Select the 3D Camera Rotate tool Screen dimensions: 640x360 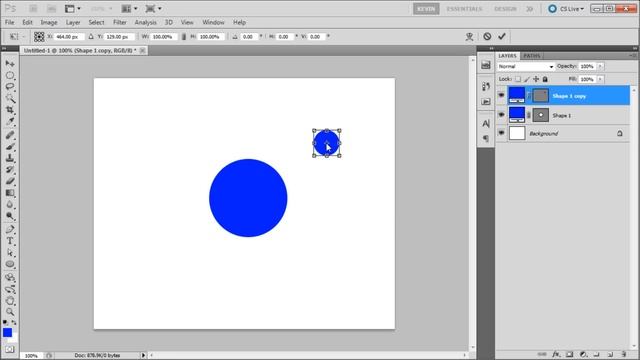(x=10, y=289)
